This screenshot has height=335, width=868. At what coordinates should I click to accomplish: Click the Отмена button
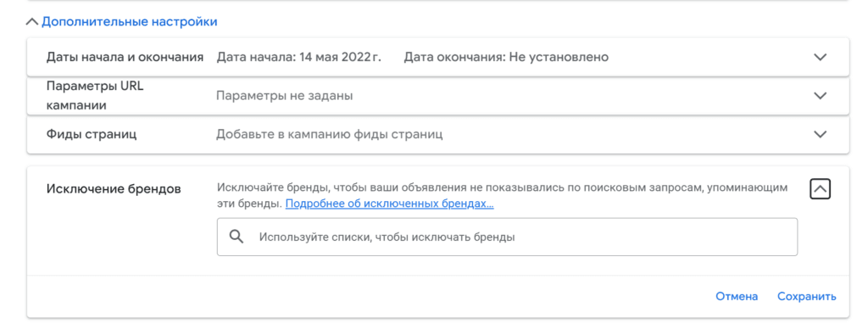point(737,296)
